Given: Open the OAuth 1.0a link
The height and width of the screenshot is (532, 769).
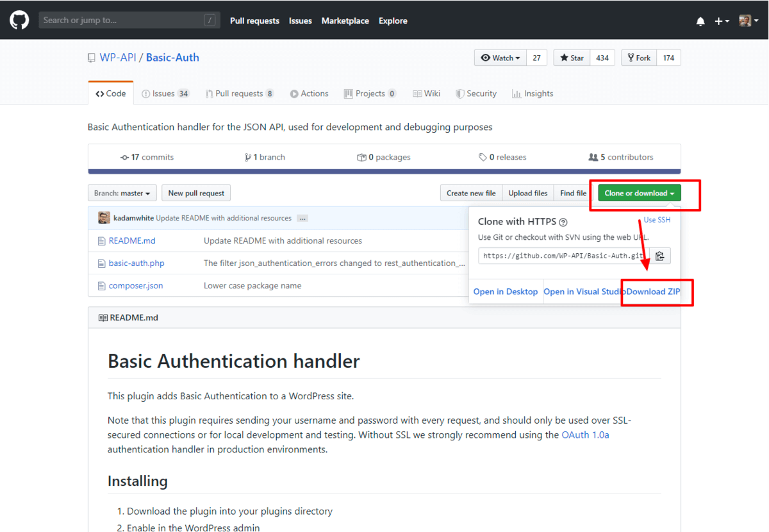Looking at the screenshot, I should coord(585,435).
